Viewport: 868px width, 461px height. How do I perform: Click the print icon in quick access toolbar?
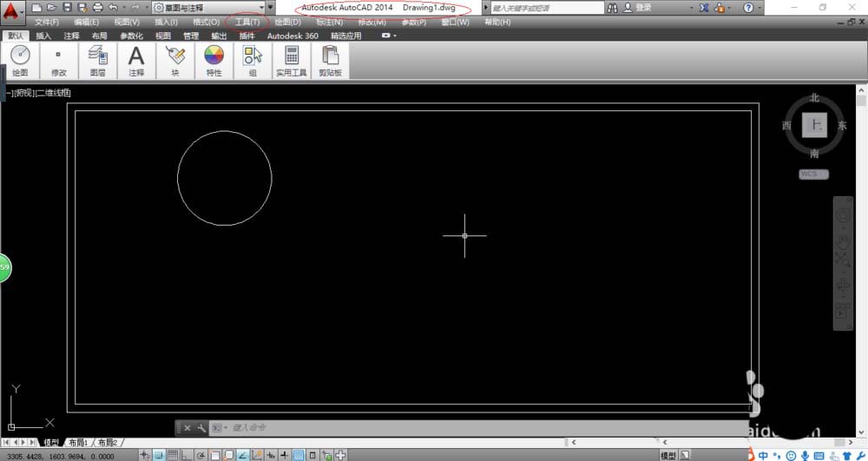(96, 7)
